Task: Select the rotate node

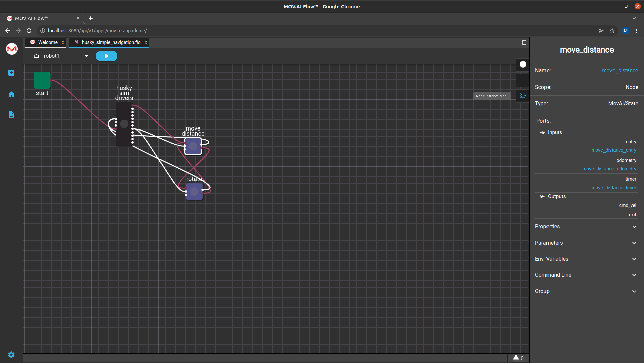Action: [194, 192]
